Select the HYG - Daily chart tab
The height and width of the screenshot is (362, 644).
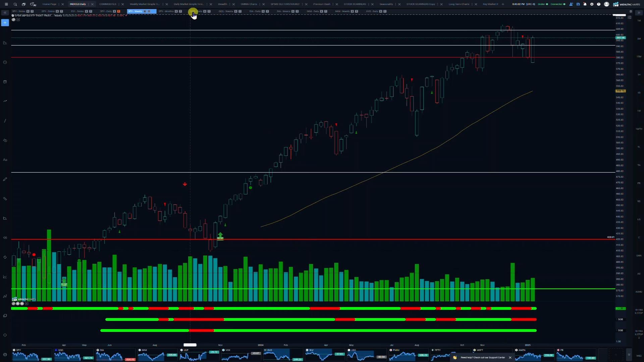coord(372,11)
